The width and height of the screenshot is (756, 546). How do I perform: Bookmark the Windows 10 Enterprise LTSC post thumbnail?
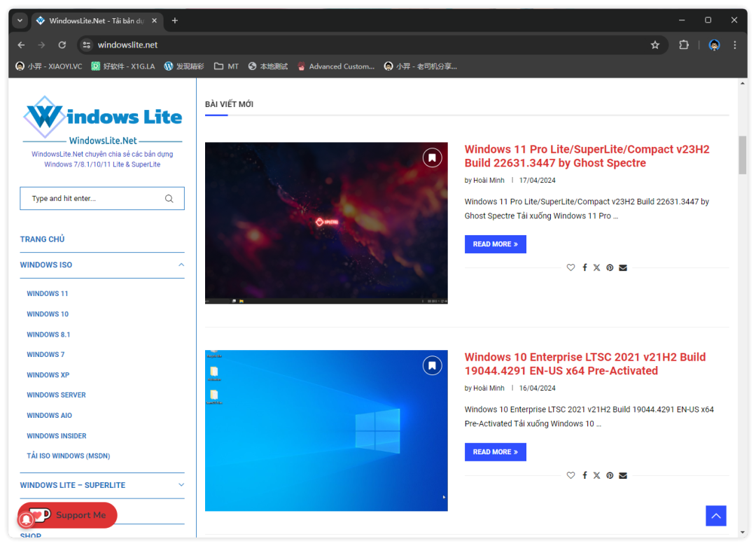click(x=432, y=365)
